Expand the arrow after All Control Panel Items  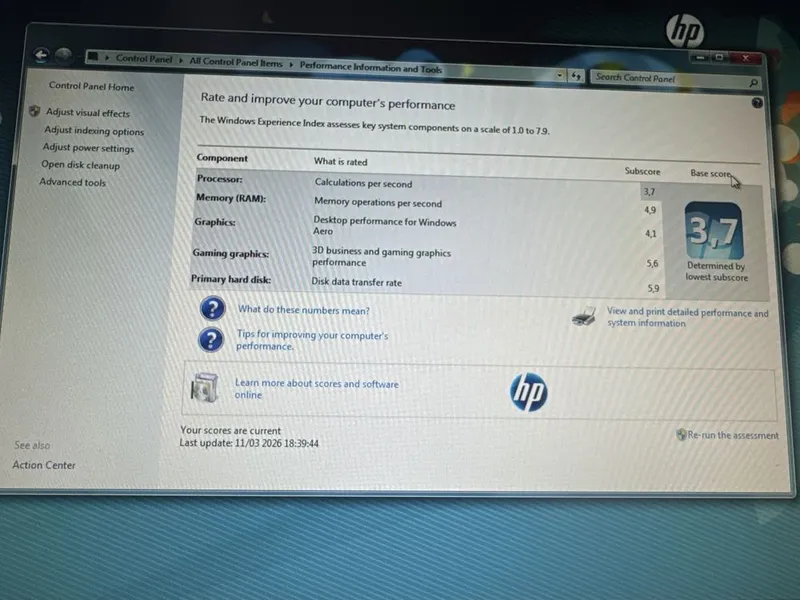pos(291,64)
